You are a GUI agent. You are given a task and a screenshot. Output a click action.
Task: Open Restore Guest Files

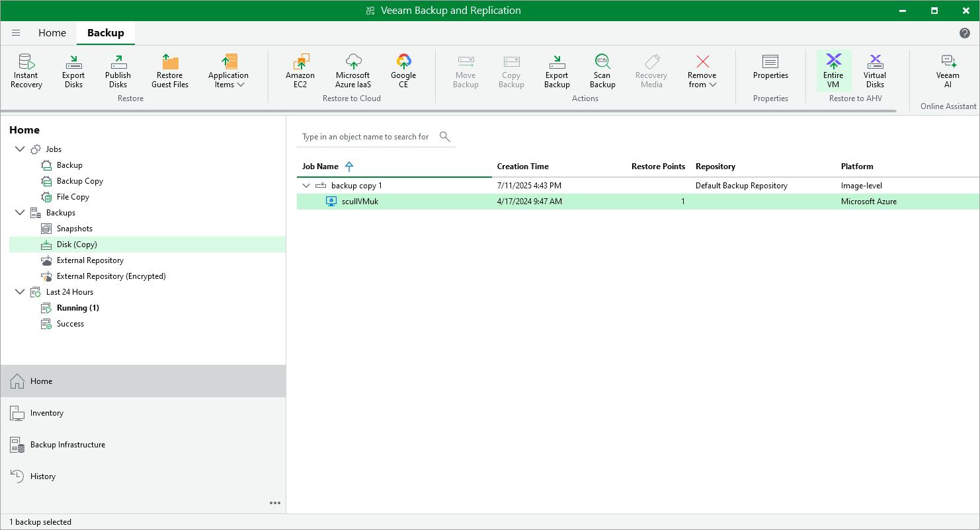tap(170, 71)
